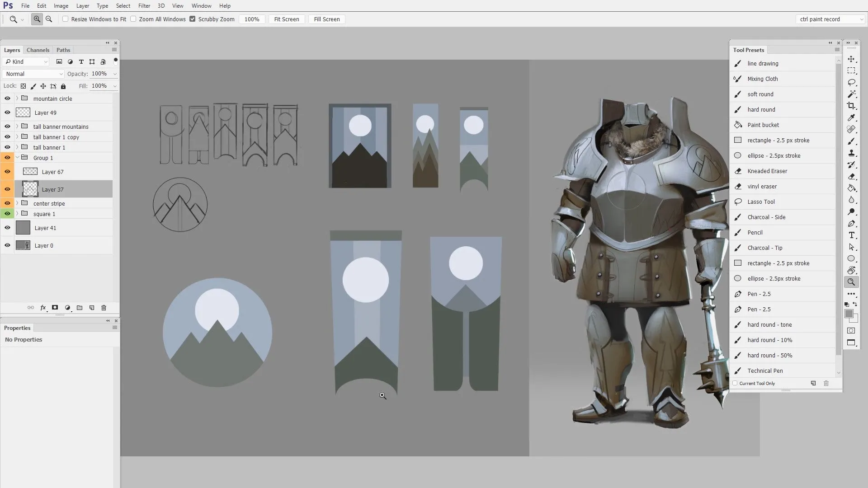Image resolution: width=868 pixels, height=488 pixels.
Task: Expand the center stripe group
Action: coord(17,203)
